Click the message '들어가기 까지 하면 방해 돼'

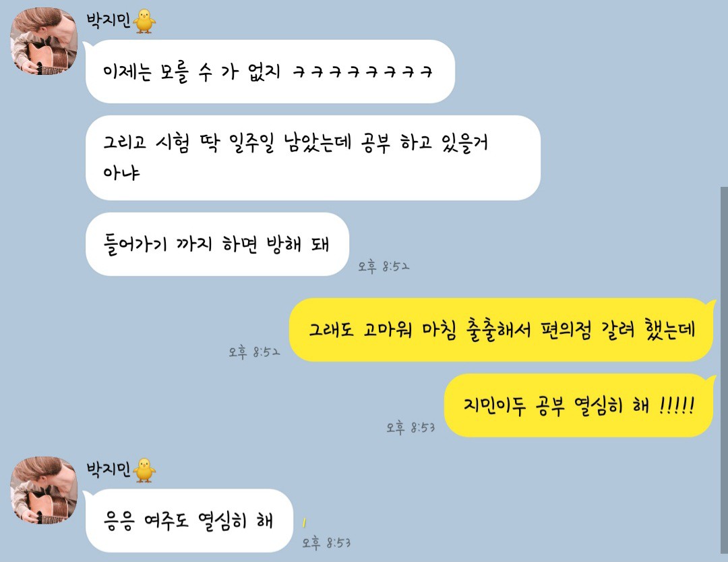pos(217,244)
